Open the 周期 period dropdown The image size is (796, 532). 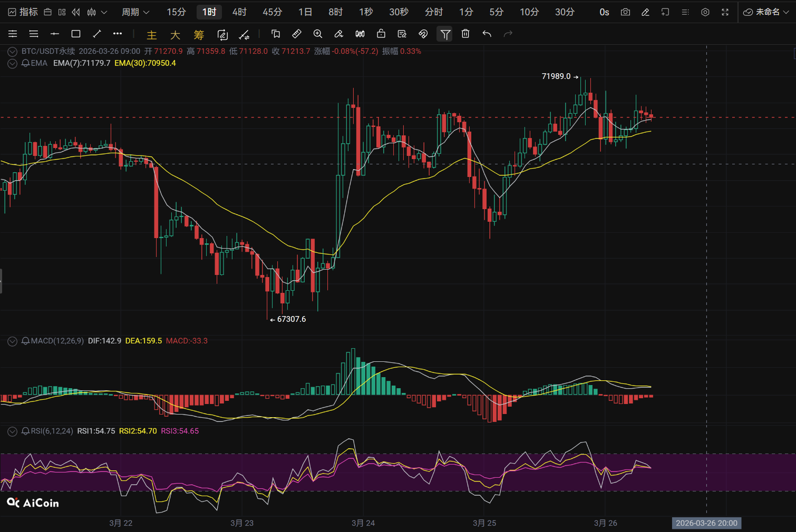[x=135, y=12]
